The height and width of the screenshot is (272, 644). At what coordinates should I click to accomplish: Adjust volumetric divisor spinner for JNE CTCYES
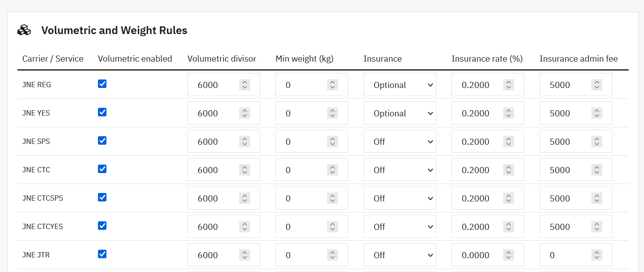point(244,227)
